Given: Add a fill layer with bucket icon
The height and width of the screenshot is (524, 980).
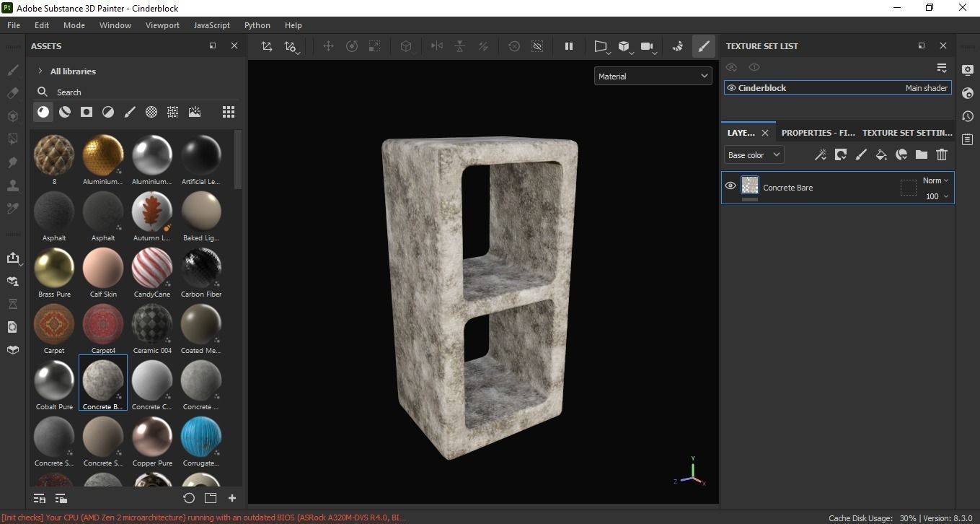Looking at the screenshot, I should point(881,154).
